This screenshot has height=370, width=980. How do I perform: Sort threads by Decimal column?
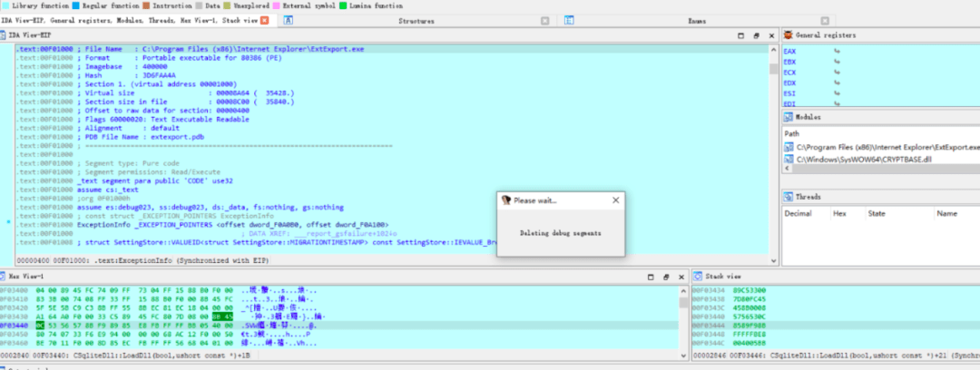tap(798, 214)
